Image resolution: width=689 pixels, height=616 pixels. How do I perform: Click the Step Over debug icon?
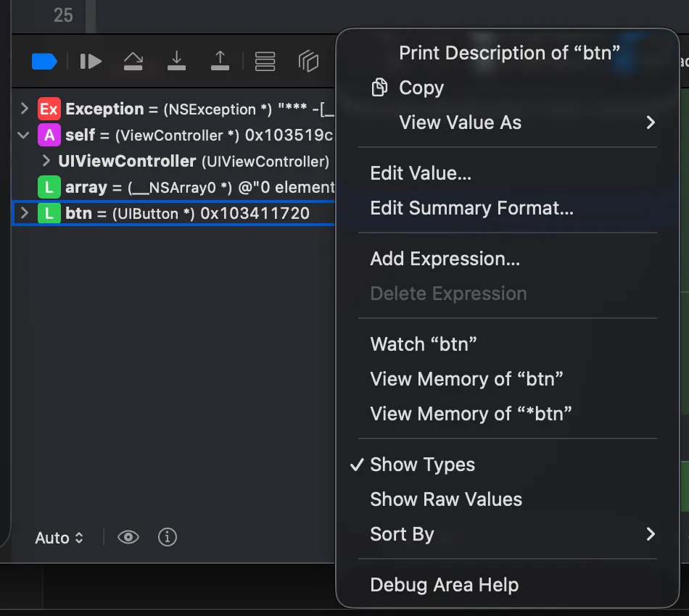tap(133, 62)
